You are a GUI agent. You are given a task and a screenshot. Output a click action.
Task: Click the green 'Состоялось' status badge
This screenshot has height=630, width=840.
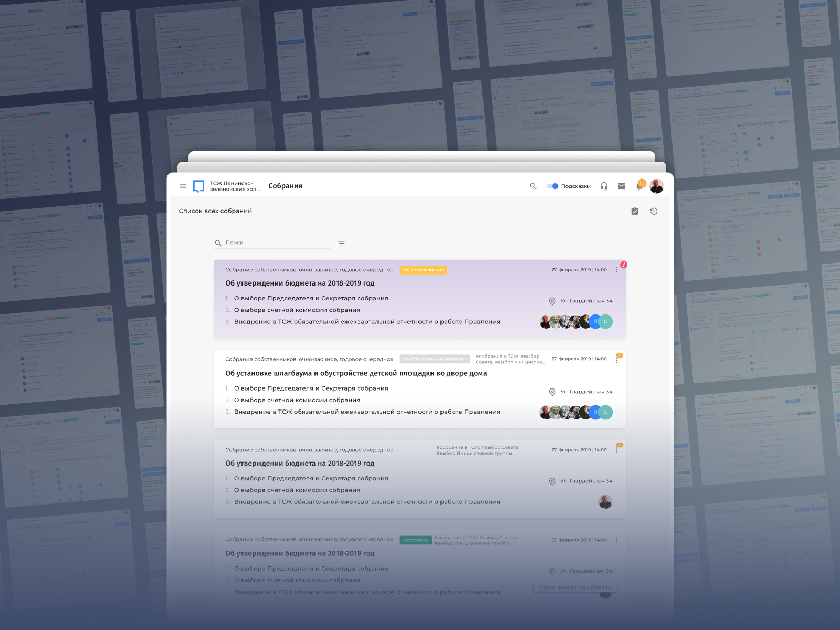point(415,540)
